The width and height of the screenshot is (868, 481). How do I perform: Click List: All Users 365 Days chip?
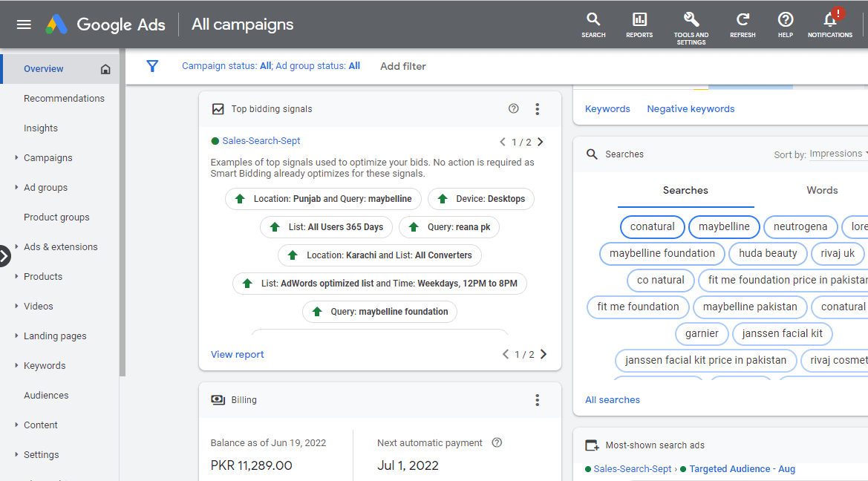[326, 227]
